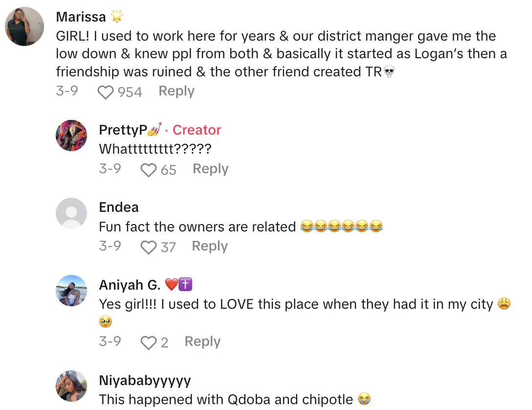Open the Endea username link
The height and width of the screenshot is (410, 532).
click(119, 207)
